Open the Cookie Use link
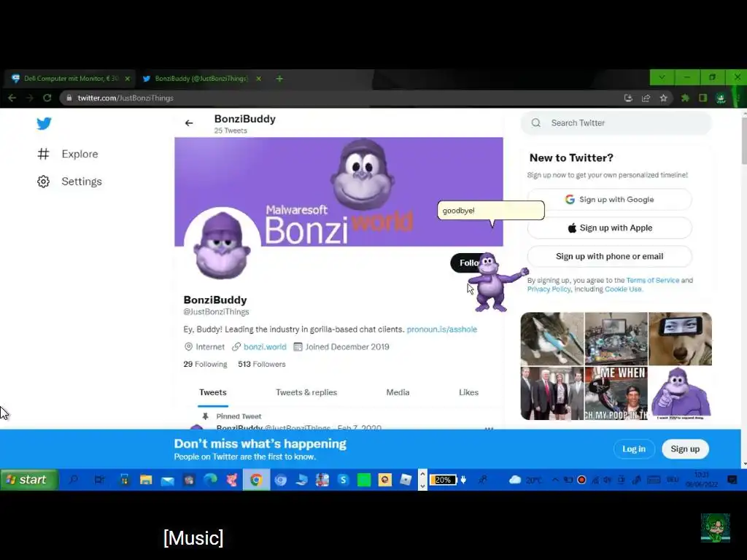 tap(623, 289)
